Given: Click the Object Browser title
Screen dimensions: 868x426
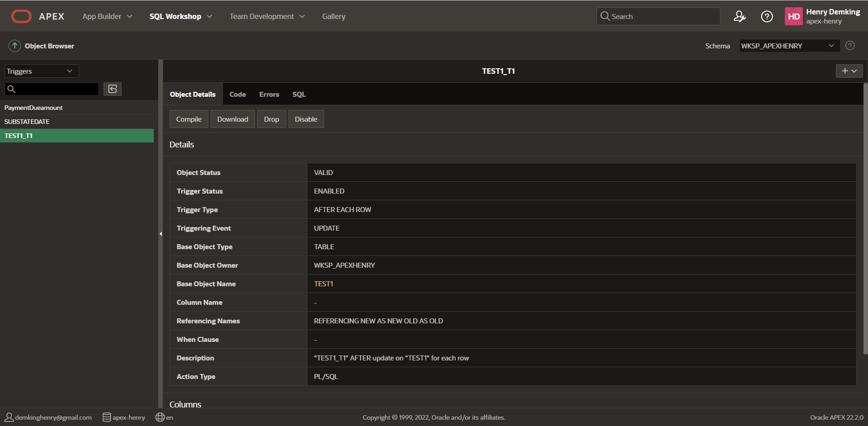Looking at the screenshot, I should 49,46.
